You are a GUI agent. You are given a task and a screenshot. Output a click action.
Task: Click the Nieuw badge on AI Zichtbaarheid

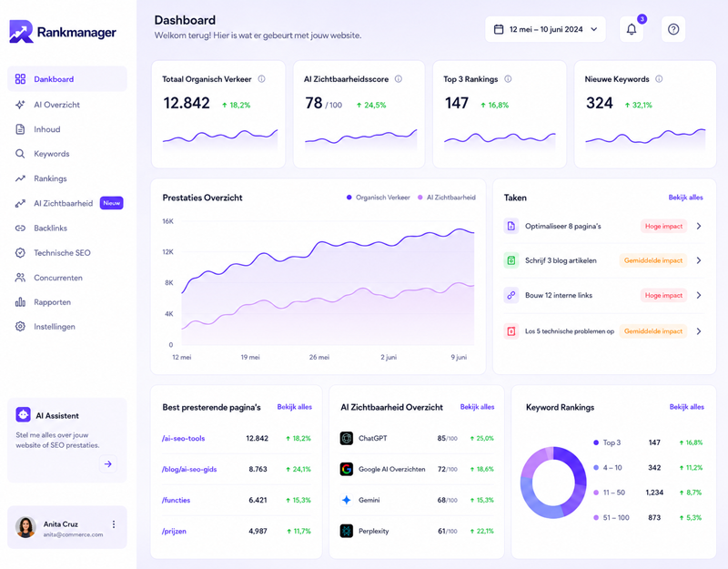tap(111, 203)
